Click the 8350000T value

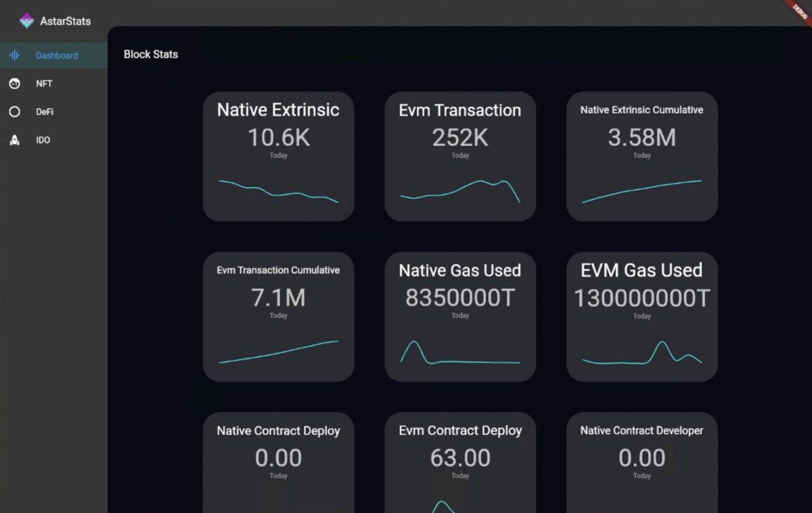[460, 298]
